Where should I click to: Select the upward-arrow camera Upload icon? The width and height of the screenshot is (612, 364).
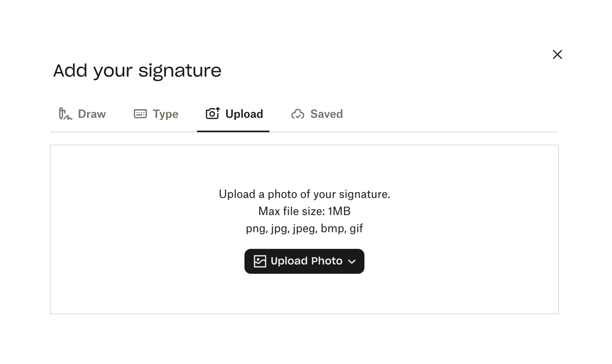[211, 114]
